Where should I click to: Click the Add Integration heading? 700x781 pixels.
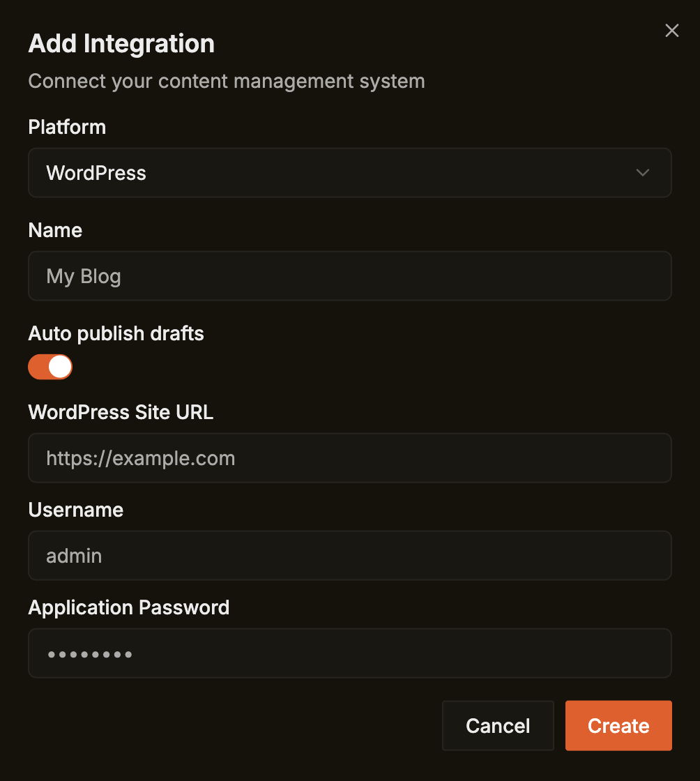tap(121, 43)
